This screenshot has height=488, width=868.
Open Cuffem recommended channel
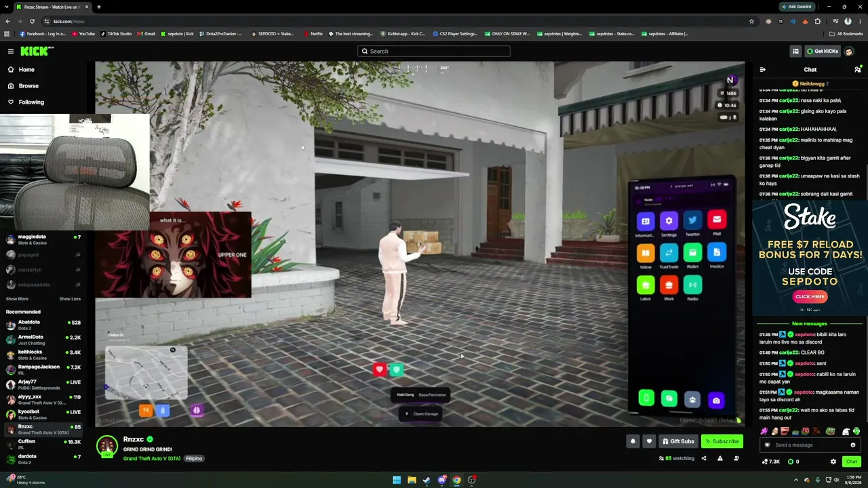pyautogui.click(x=43, y=444)
